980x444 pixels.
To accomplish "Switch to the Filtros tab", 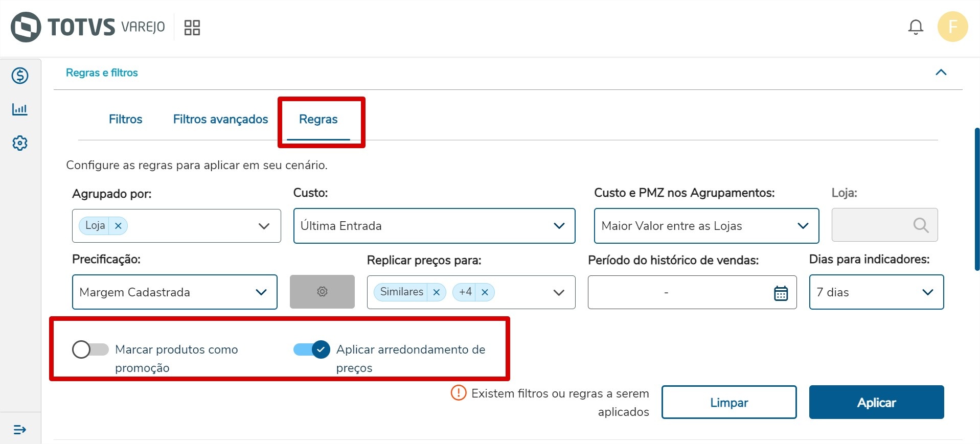I will click(125, 119).
